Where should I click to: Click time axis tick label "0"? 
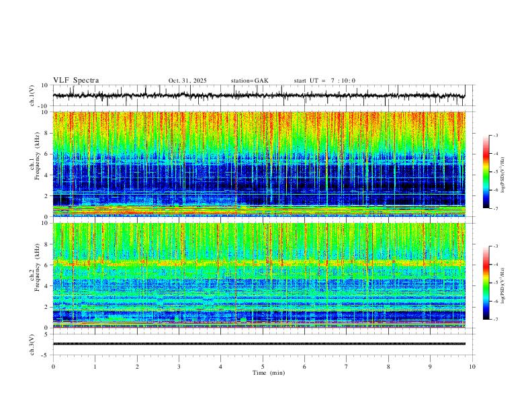(53, 367)
